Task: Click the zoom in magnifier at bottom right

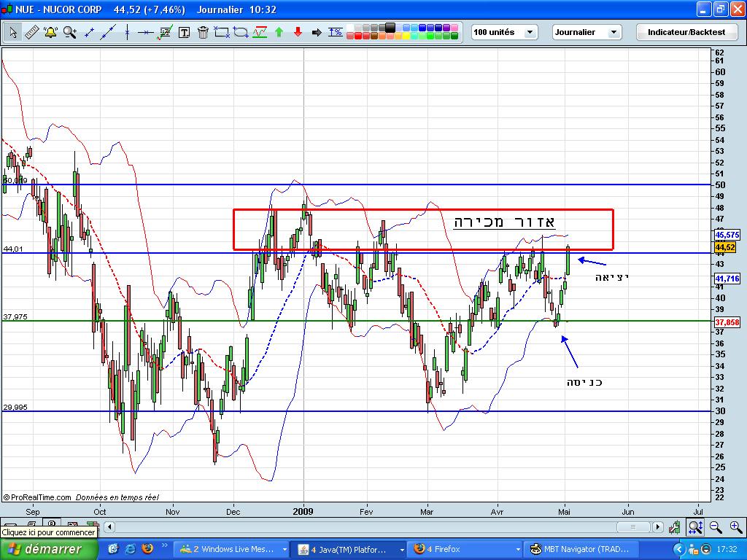Action: click(x=737, y=527)
